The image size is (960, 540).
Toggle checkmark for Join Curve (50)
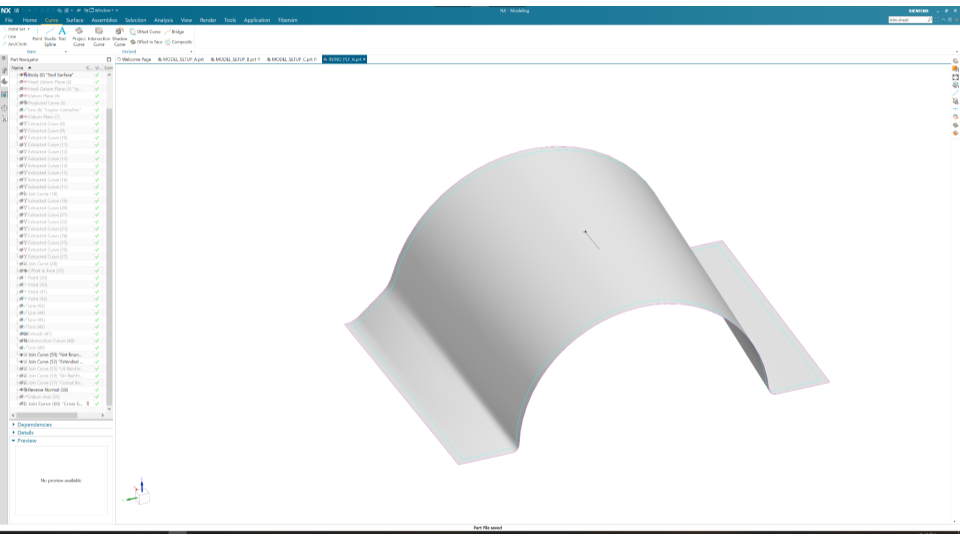click(97, 354)
